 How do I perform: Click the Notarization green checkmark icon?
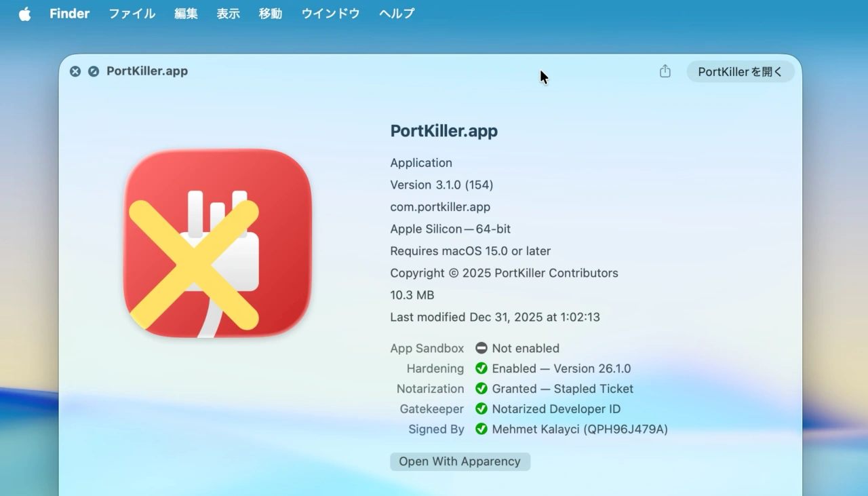point(481,389)
